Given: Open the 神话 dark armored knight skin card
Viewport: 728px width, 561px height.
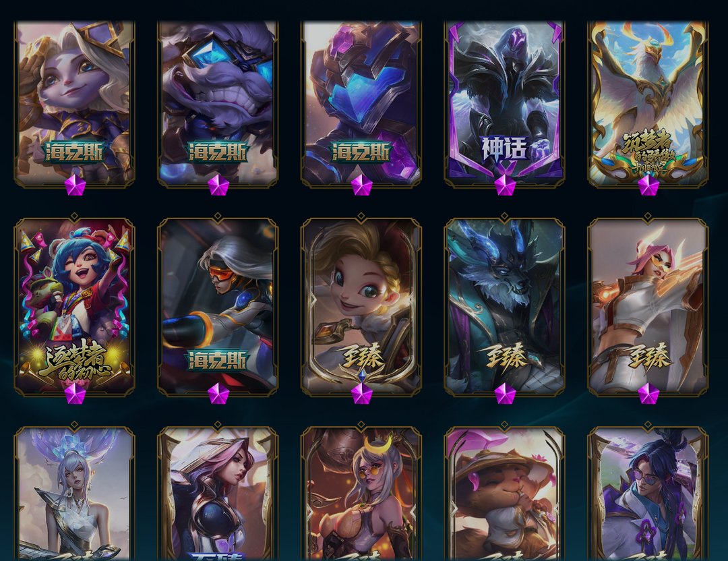Looking at the screenshot, I should [x=505, y=104].
